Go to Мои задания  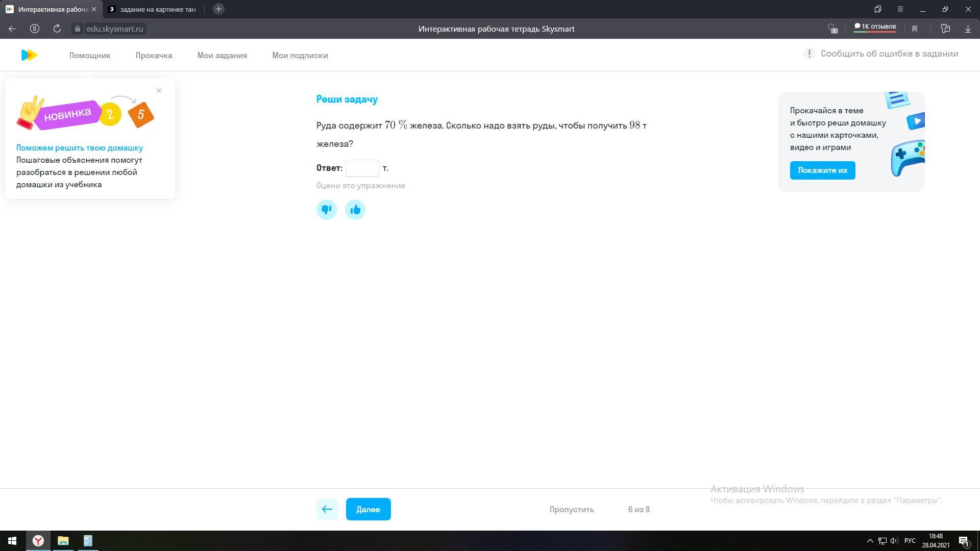point(222,56)
